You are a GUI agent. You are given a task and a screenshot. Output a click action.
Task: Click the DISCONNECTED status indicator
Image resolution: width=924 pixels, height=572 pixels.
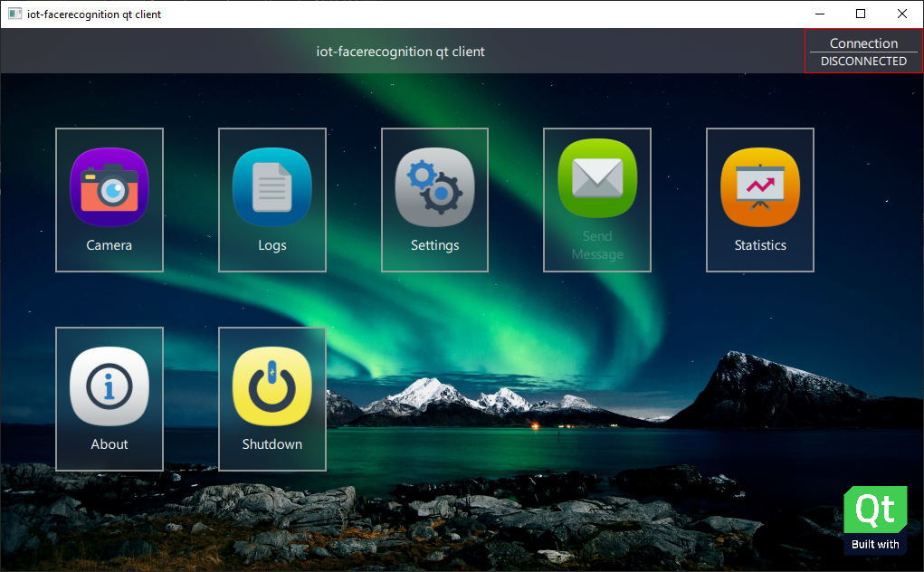863,62
